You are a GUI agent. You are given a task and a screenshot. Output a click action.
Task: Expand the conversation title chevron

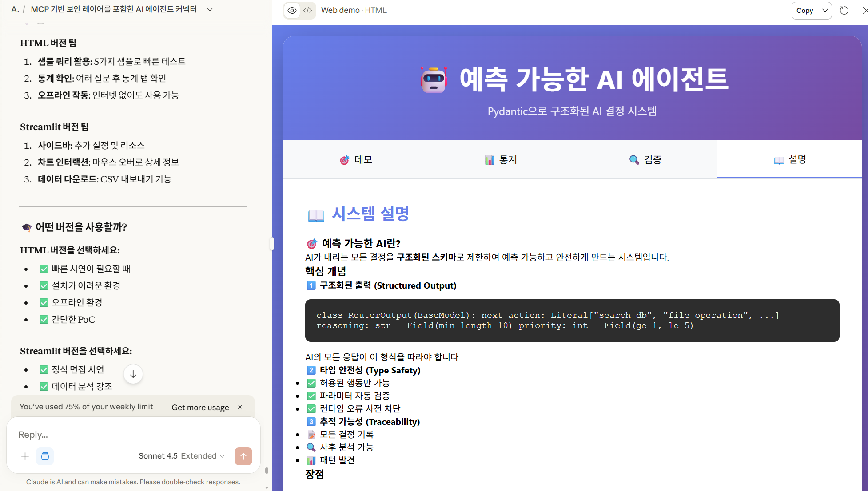(x=210, y=9)
